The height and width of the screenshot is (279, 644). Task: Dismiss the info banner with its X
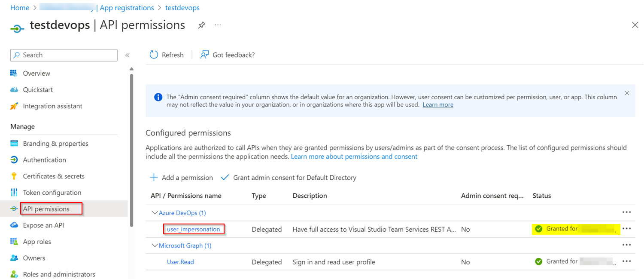627,93
